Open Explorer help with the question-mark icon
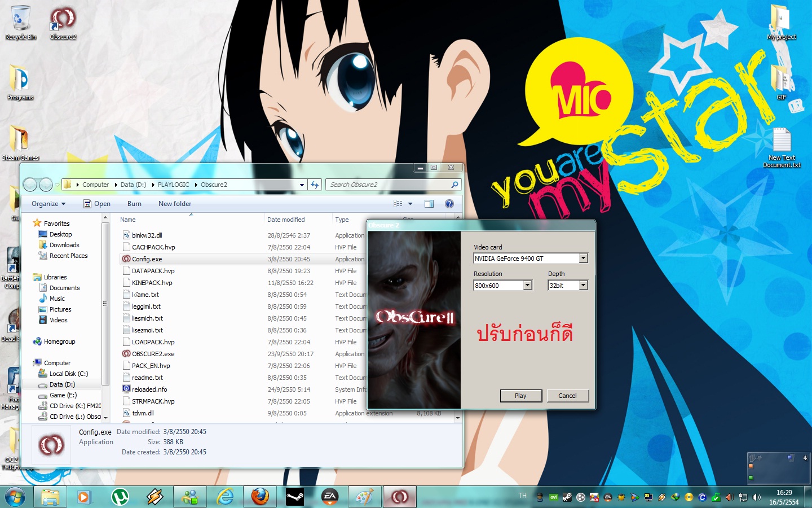812x508 pixels. [449, 204]
